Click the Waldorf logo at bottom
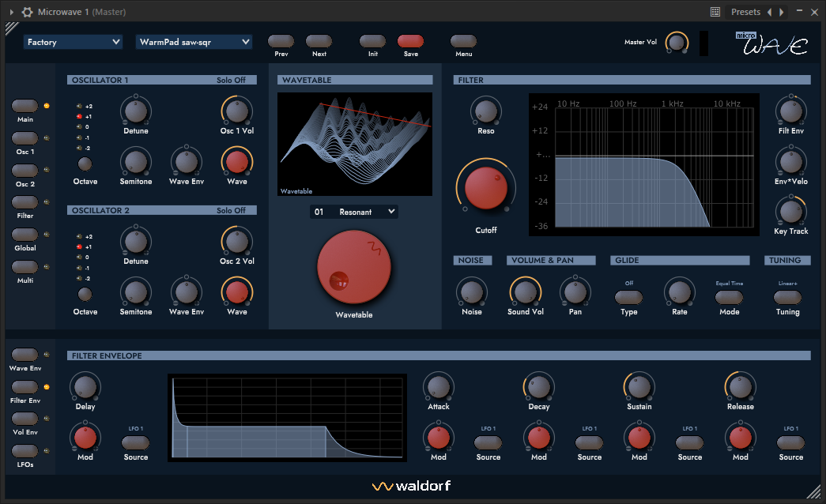 coord(412,486)
